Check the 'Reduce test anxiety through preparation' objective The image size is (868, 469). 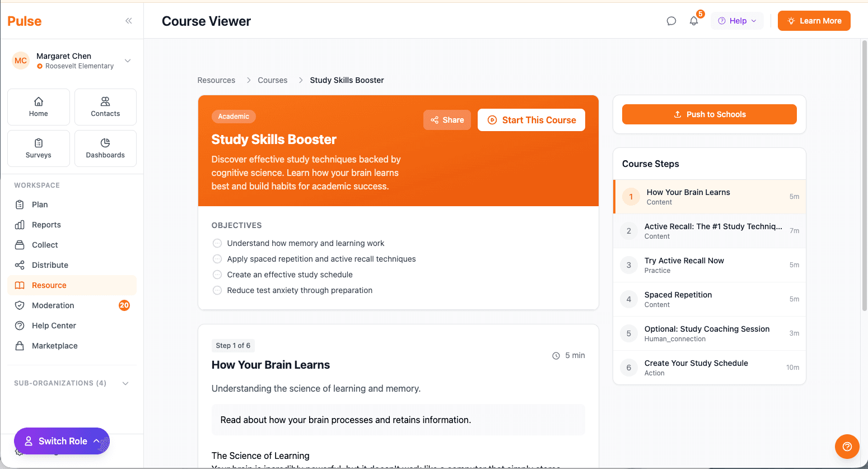[x=217, y=290]
